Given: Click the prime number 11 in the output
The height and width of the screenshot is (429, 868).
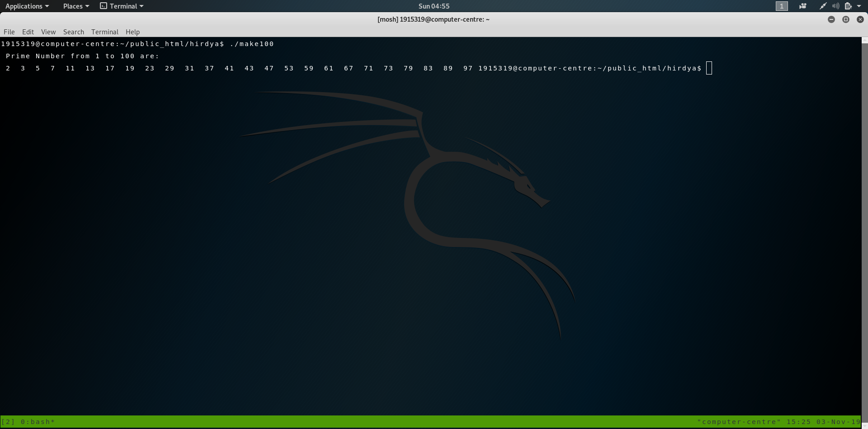Looking at the screenshot, I should 70,68.
